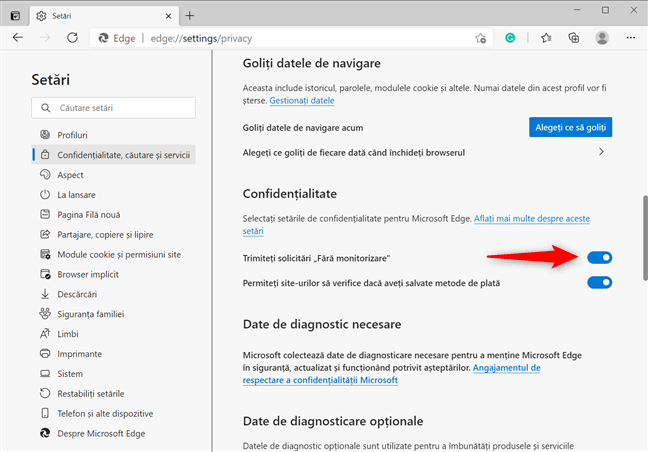Image resolution: width=648 pixels, height=452 pixels.
Task: Go to La lansare settings
Action: pos(113,194)
